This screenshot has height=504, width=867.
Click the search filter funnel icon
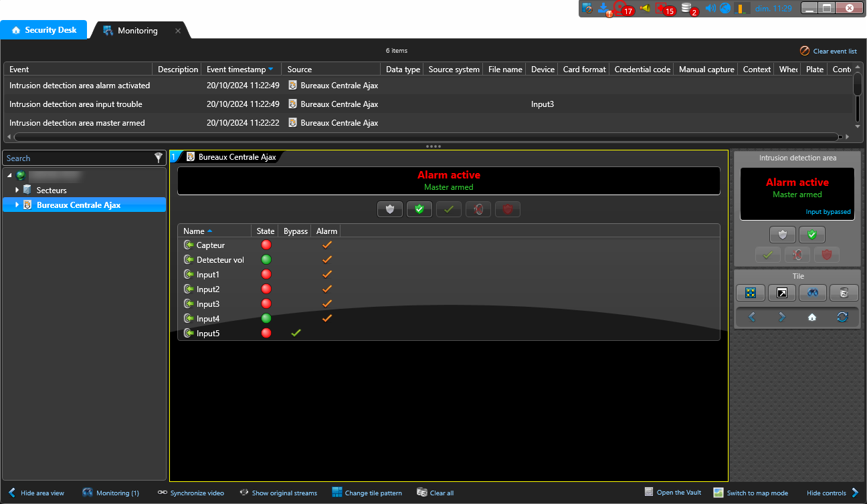pyautogui.click(x=159, y=158)
